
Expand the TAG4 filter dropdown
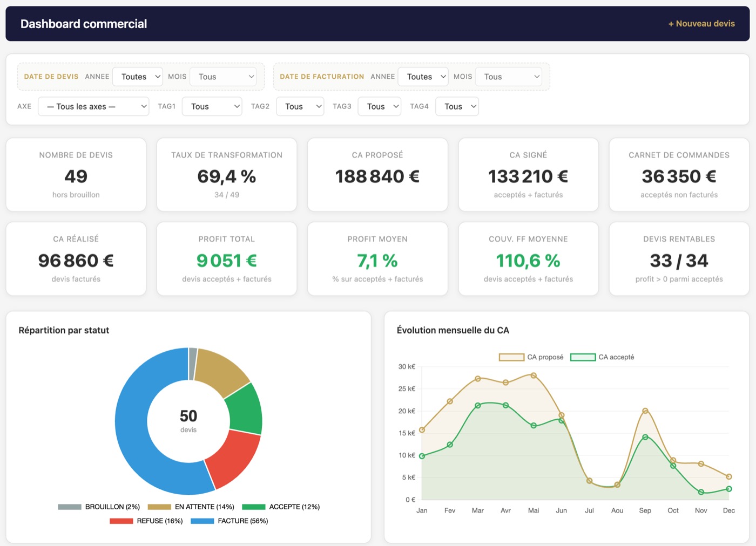457,106
